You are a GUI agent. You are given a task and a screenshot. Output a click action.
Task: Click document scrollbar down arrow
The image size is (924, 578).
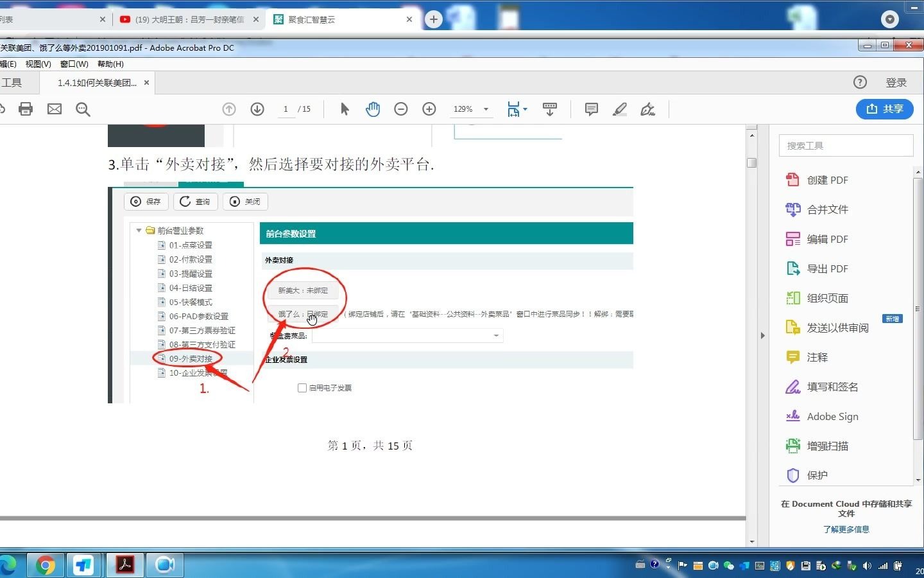752,541
